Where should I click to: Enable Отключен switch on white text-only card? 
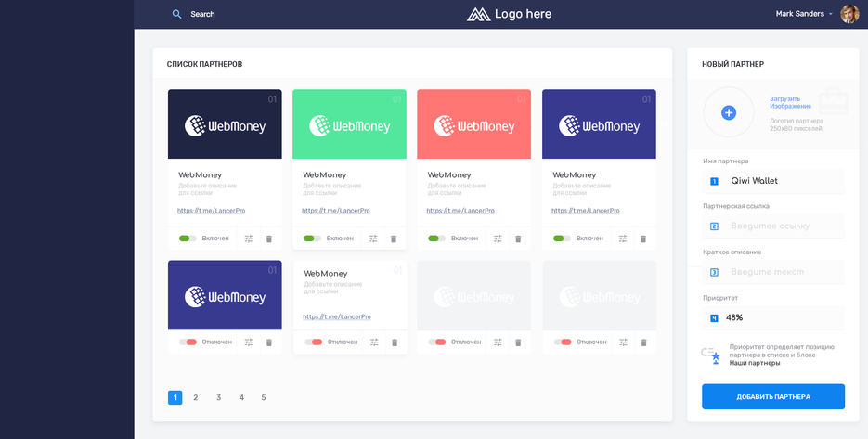coord(314,342)
